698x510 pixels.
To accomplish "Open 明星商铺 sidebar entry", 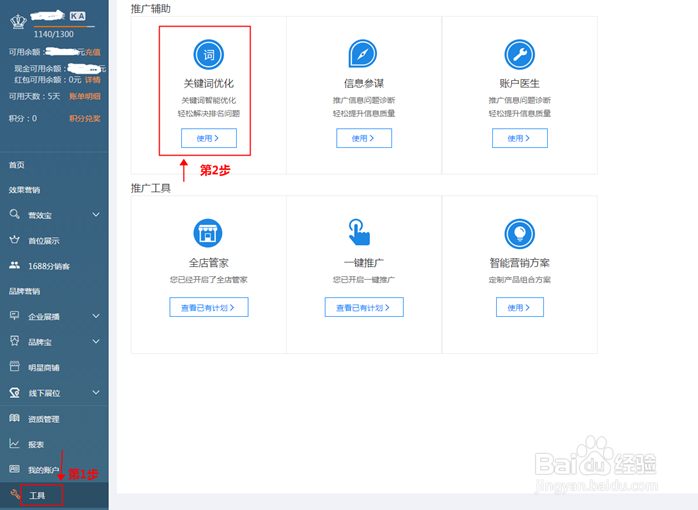I will pyautogui.click(x=44, y=368).
